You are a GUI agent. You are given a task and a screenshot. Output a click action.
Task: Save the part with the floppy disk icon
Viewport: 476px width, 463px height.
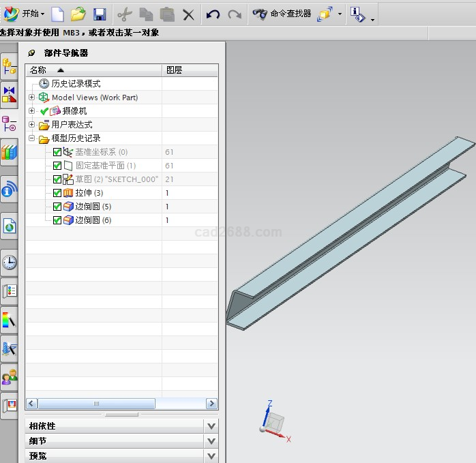point(100,14)
